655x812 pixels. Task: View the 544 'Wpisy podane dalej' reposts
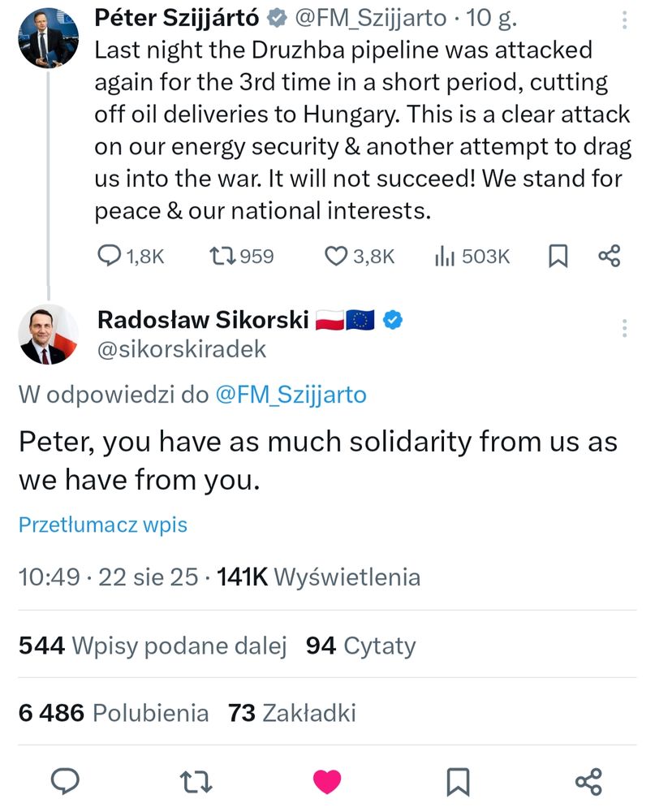click(x=153, y=646)
